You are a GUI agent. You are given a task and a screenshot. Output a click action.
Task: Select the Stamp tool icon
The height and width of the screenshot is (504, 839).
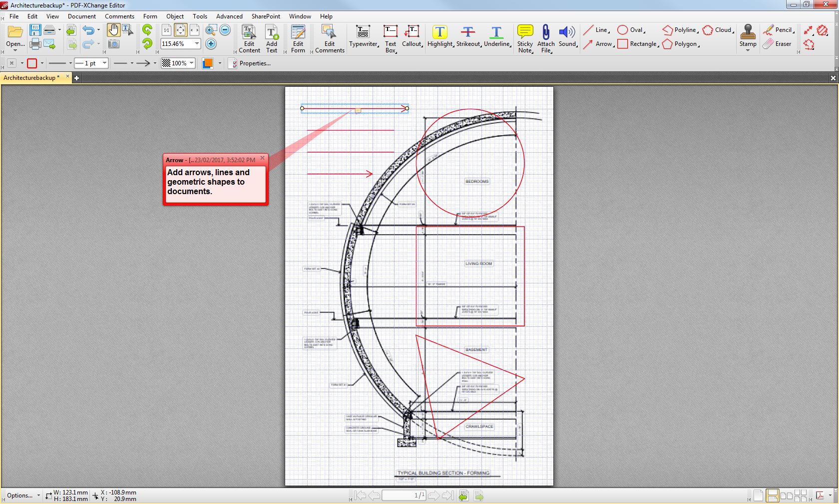748,32
